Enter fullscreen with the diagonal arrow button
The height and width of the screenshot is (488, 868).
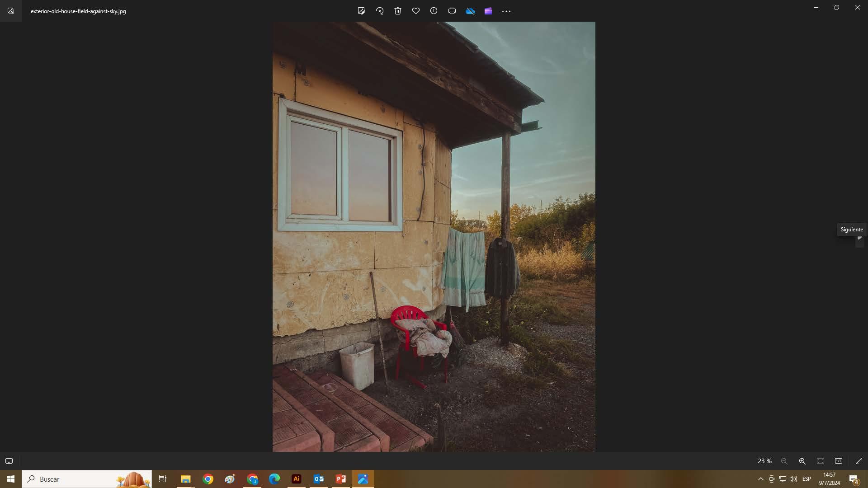pos(859,461)
